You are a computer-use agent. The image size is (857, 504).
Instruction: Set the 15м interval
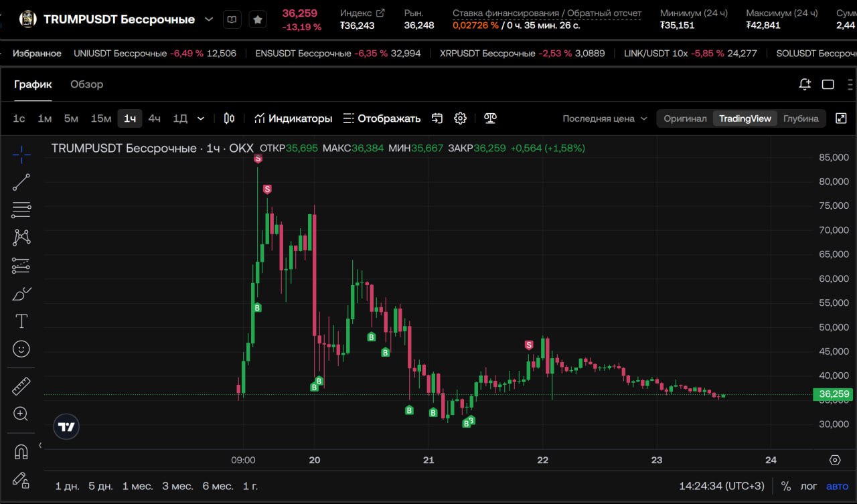coord(100,118)
